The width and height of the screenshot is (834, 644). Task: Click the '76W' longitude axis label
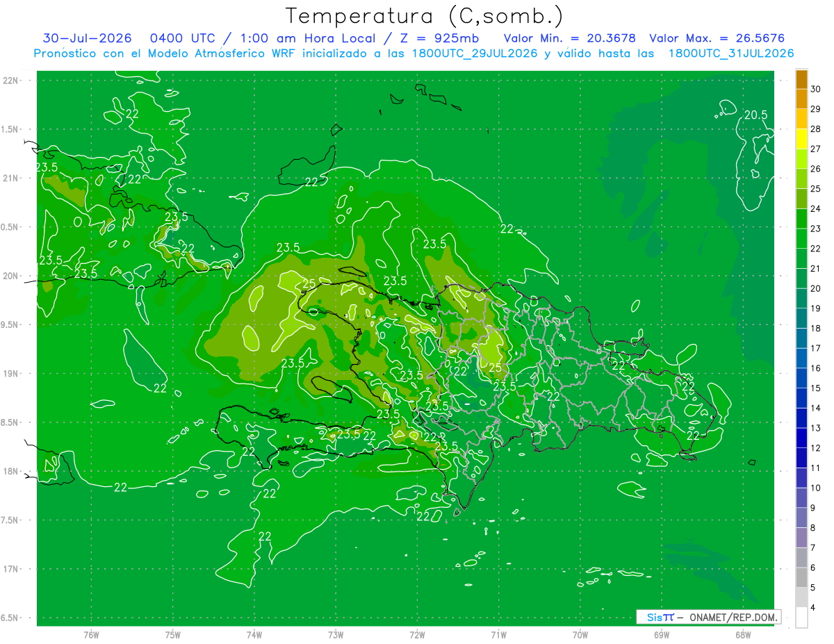91,634
